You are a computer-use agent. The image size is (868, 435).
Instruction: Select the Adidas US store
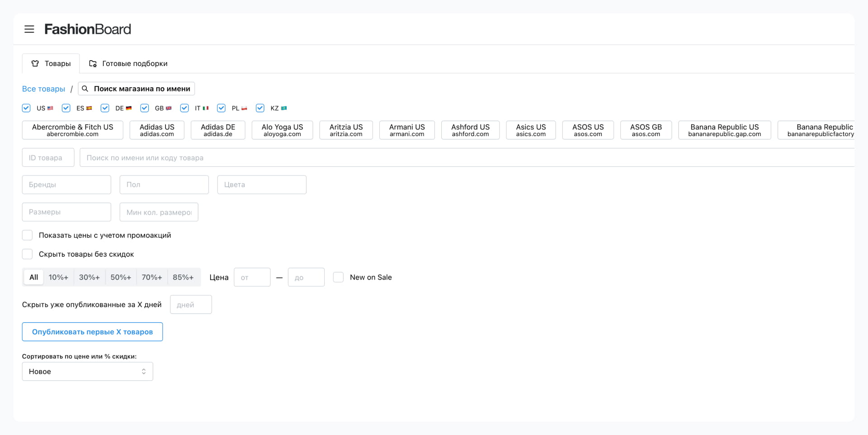point(157,130)
